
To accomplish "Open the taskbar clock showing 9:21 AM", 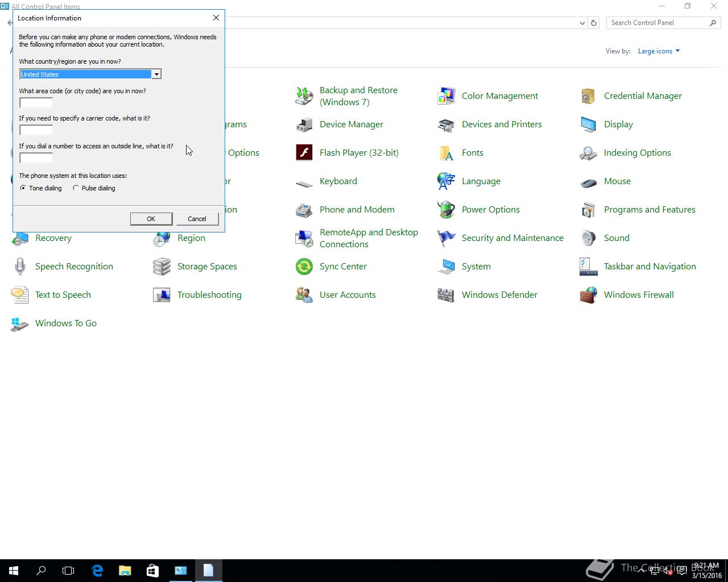I will [706, 571].
